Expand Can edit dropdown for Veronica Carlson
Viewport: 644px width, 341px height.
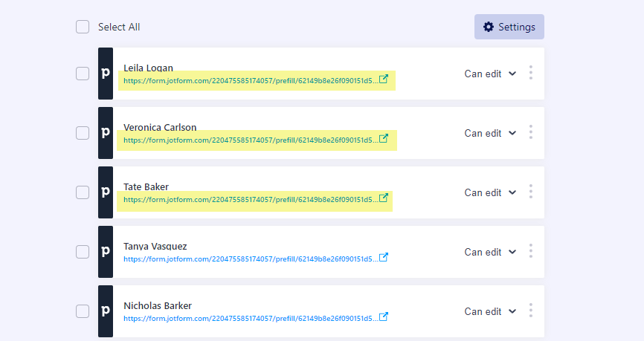tap(490, 133)
